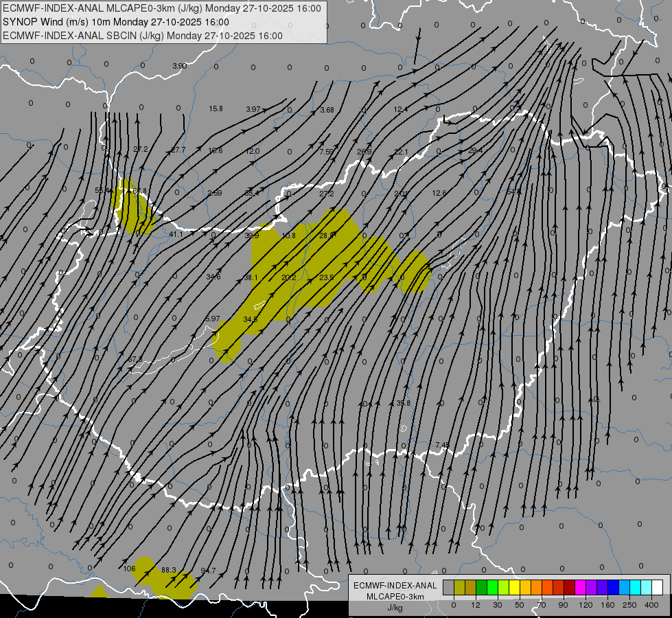Image resolution: width=672 pixels, height=618 pixels.
Task: Select the legend scale value 70
Action: (x=542, y=605)
